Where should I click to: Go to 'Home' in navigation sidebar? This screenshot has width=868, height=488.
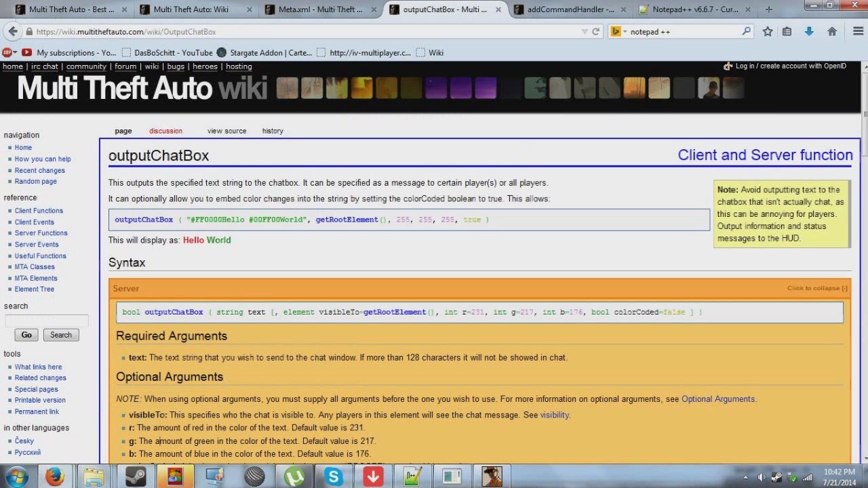[23, 148]
